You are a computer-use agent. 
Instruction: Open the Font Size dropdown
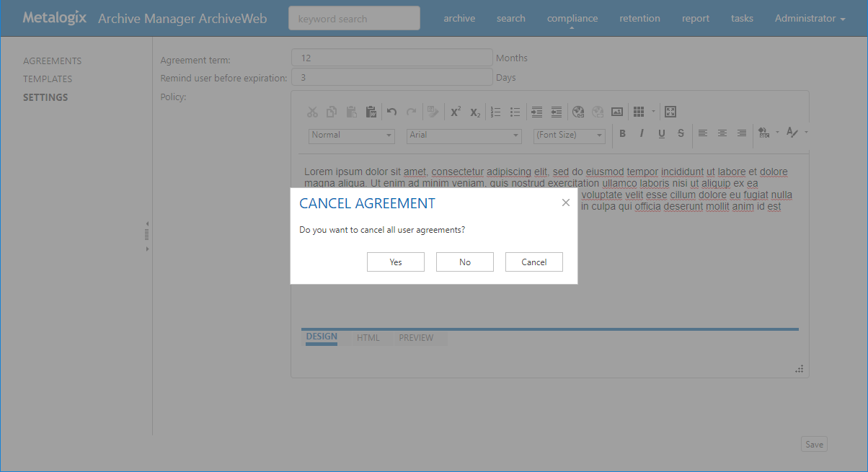[x=570, y=135]
